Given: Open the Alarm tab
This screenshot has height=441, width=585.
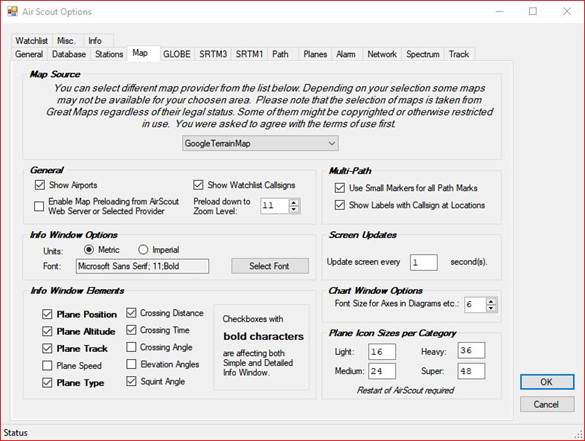Looking at the screenshot, I should pos(346,54).
